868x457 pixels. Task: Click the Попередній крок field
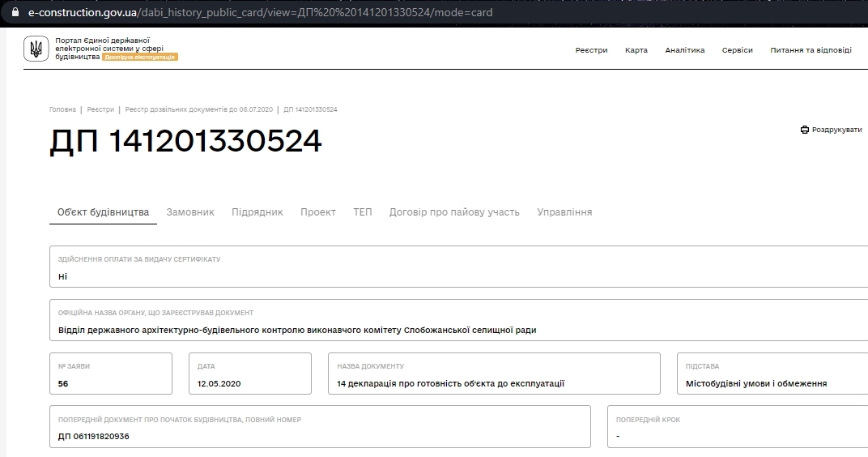coord(738,426)
